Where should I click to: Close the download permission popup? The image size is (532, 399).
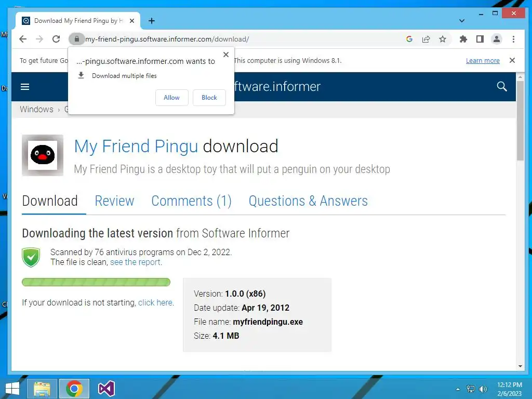tap(226, 54)
